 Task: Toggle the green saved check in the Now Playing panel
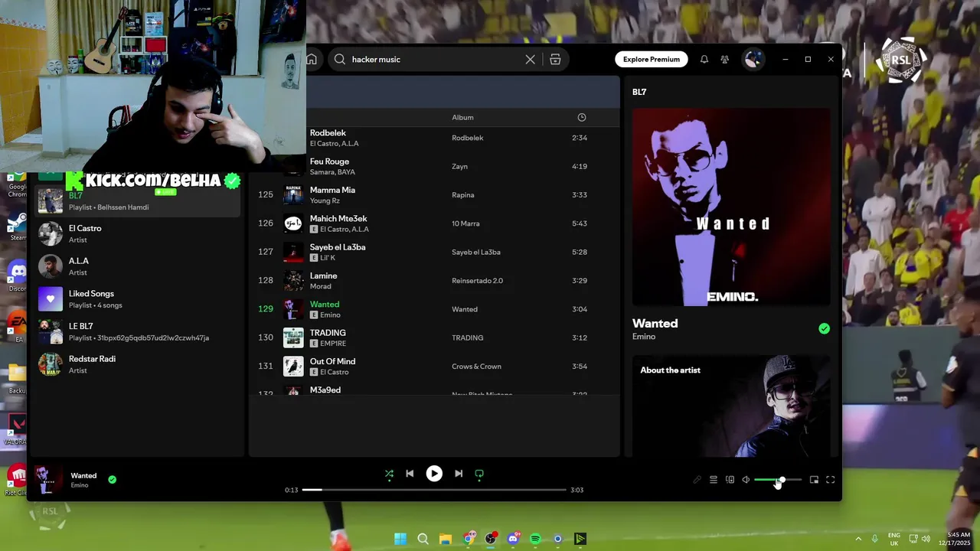[x=824, y=329]
